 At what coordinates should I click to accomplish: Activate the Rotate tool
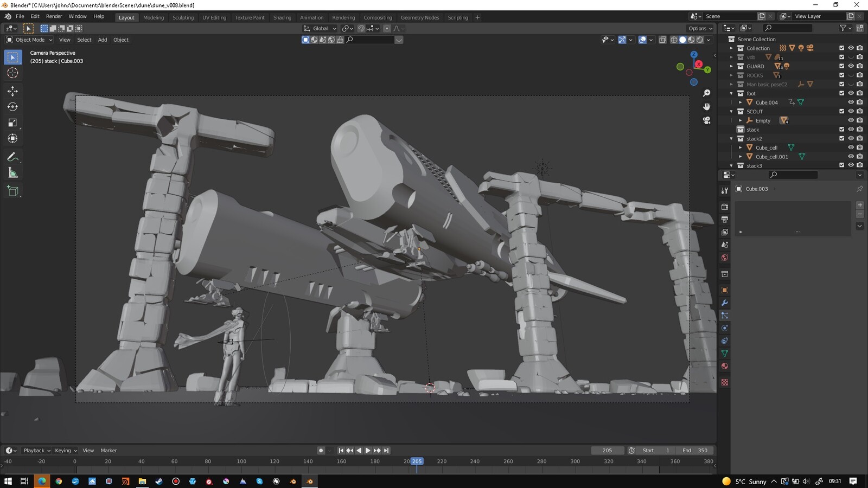coord(12,107)
